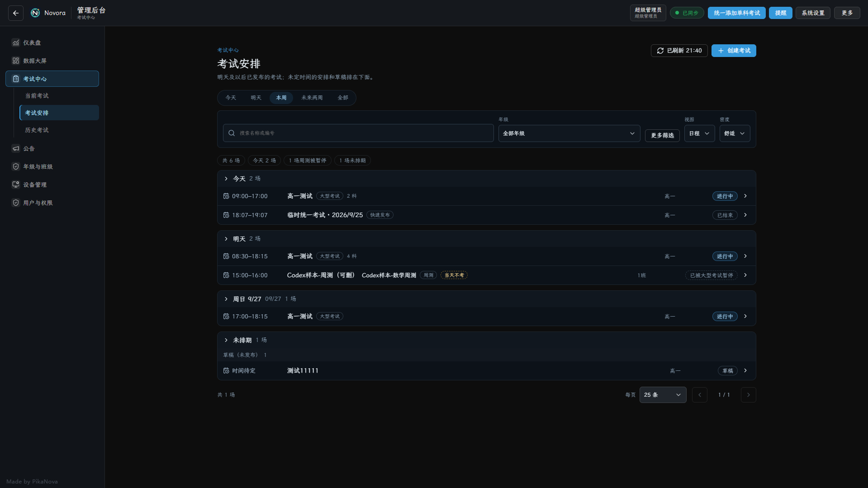Open 数据大屏 in sidebar
This screenshot has width=868, height=488.
52,61
